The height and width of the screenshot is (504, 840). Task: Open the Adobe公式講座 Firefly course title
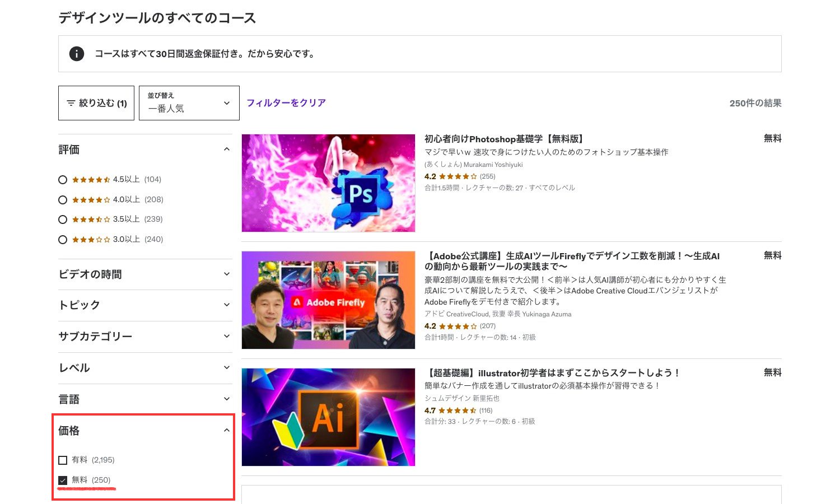[x=572, y=261]
